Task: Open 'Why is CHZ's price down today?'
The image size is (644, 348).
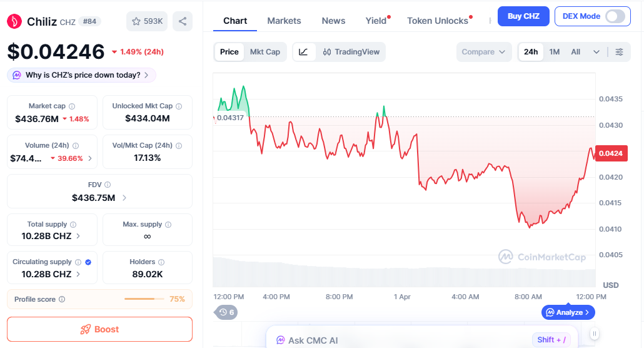Action: tap(81, 75)
